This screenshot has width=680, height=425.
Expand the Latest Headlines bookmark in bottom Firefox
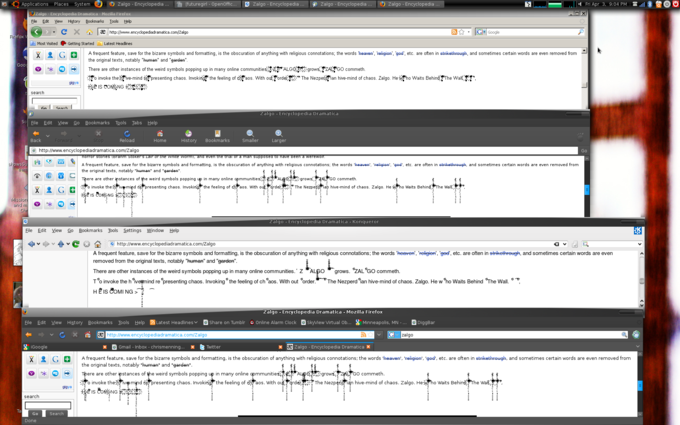[x=173, y=323]
